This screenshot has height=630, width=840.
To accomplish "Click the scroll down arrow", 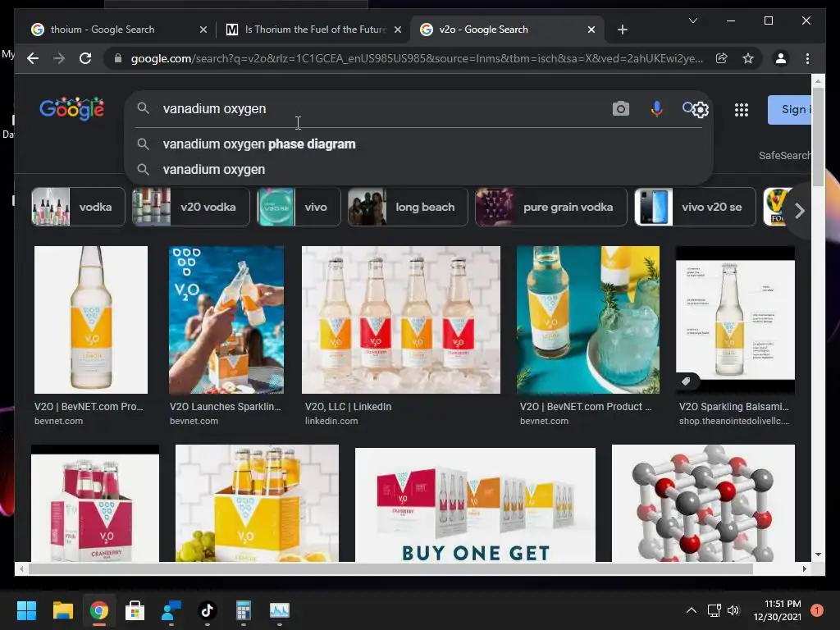I will 818,555.
